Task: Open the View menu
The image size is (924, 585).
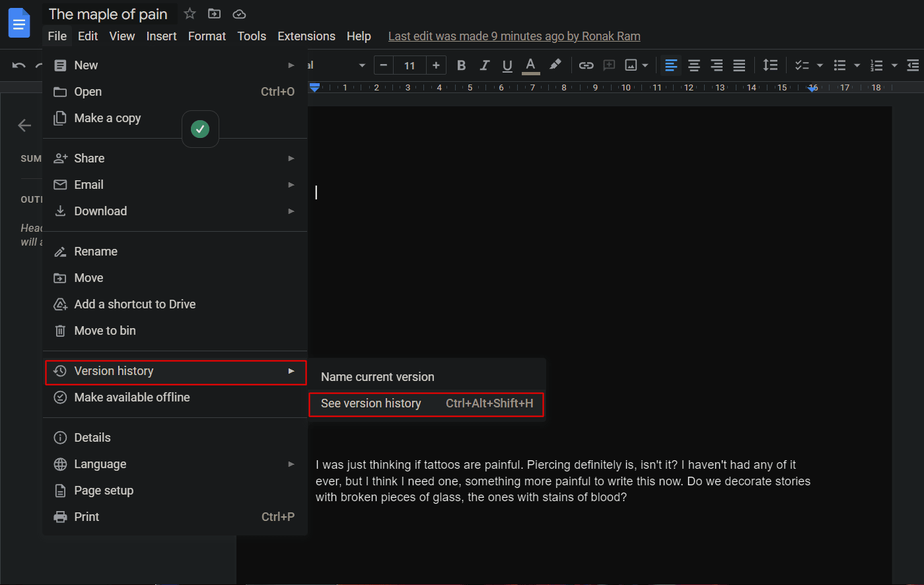Action: coord(122,36)
